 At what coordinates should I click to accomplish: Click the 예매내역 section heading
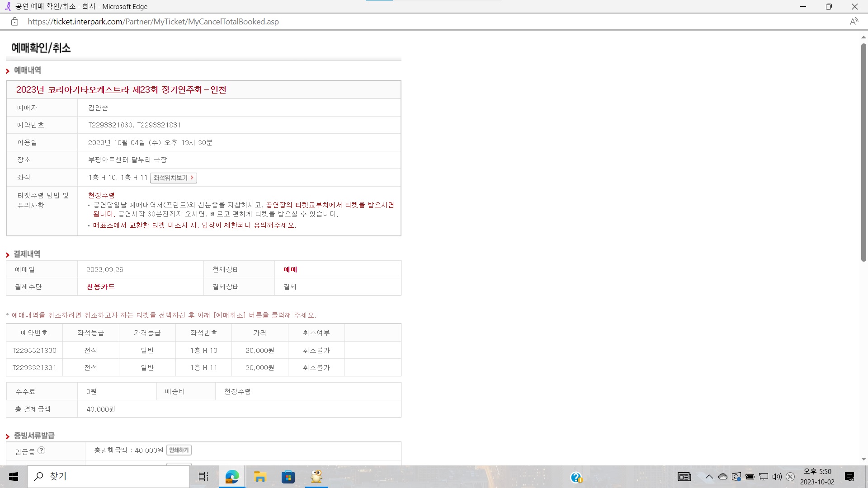(x=27, y=70)
